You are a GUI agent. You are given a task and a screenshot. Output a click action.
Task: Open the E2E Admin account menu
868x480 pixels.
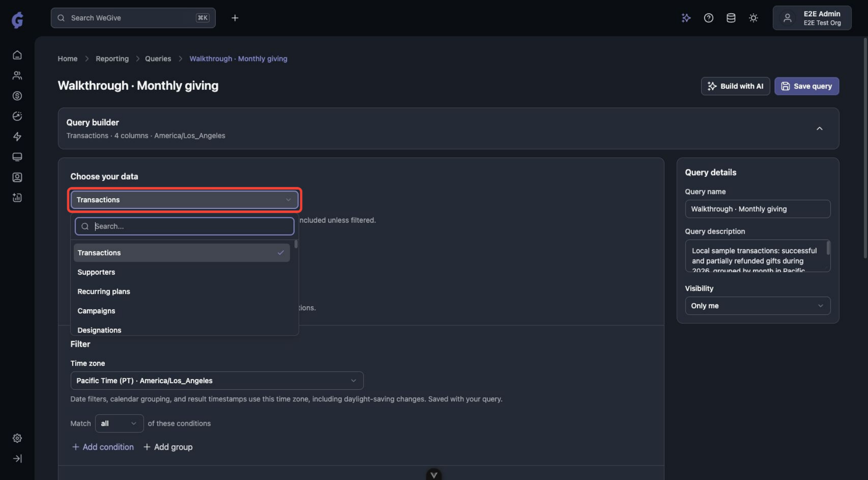click(x=812, y=18)
